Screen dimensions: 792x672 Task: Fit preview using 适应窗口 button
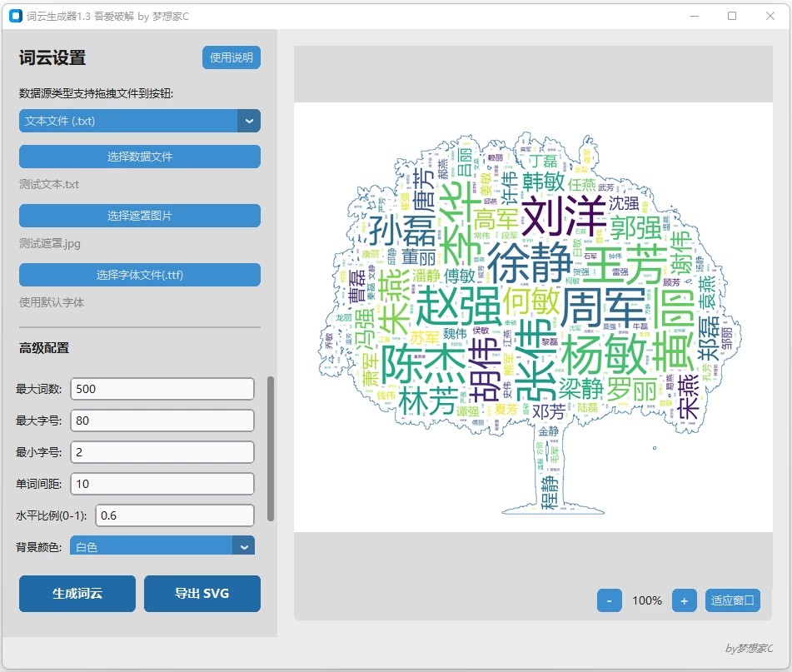[733, 600]
